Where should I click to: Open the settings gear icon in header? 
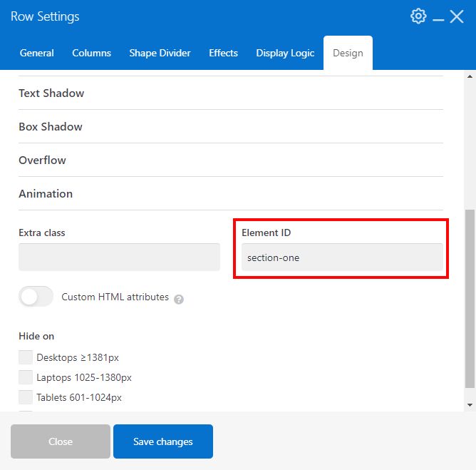point(418,16)
